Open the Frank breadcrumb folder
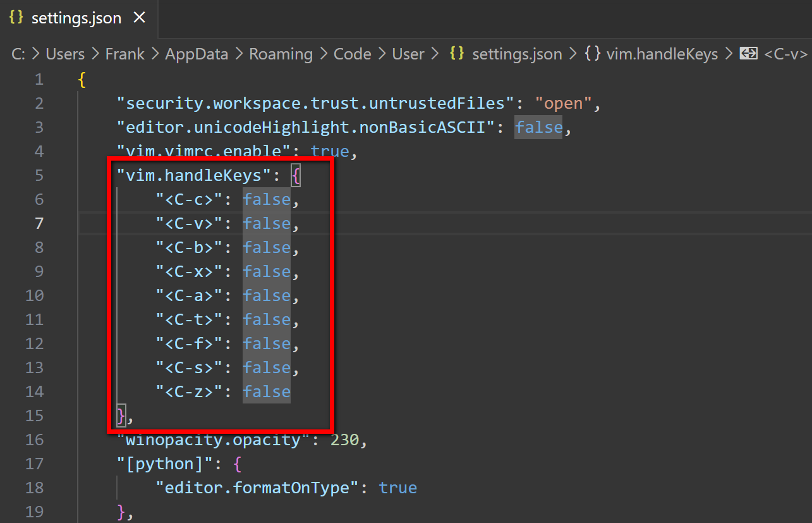This screenshot has height=523, width=812. click(124, 54)
